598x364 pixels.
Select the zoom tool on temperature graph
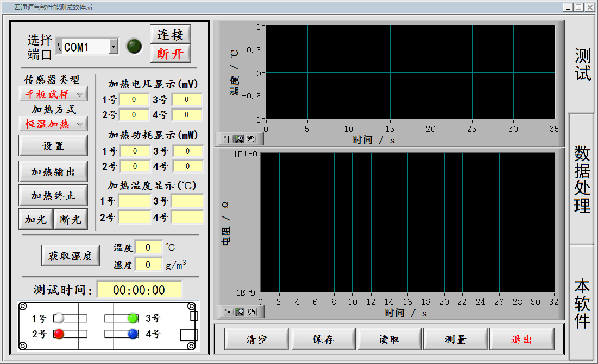coord(240,139)
